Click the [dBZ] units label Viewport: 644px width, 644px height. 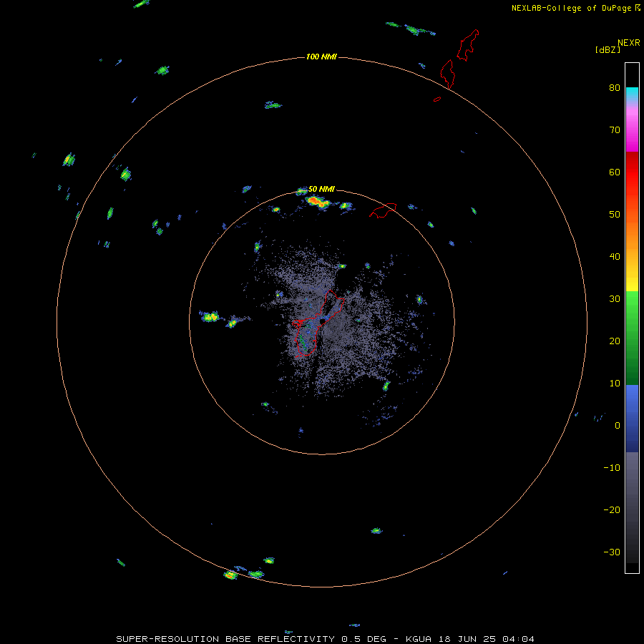coord(608,50)
